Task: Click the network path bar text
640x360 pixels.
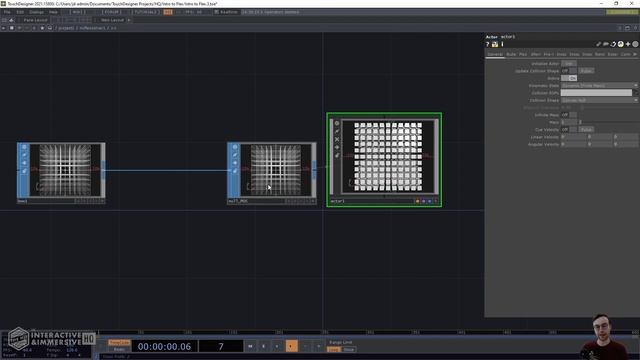Action: [x=86, y=28]
